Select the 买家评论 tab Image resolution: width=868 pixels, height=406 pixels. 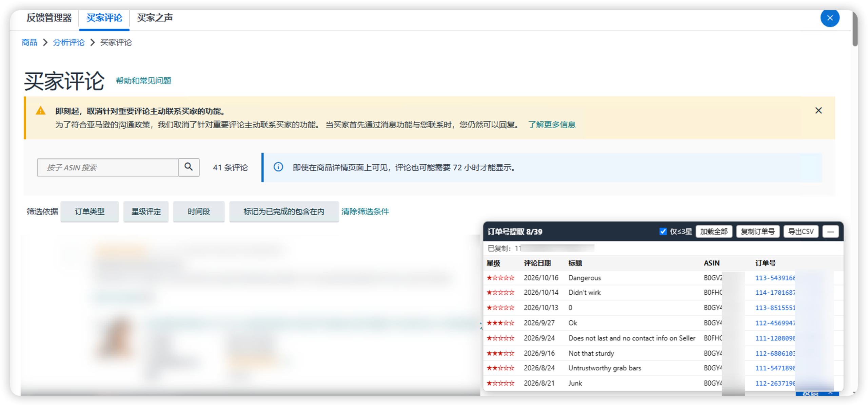[x=104, y=18]
